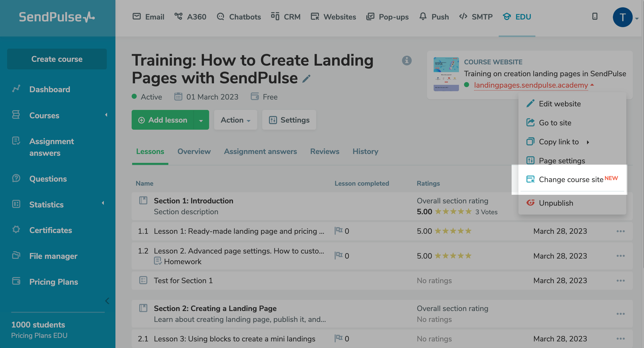Open Certificates from the sidebar
This screenshot has width=644, height=348.
pos(50,230)
